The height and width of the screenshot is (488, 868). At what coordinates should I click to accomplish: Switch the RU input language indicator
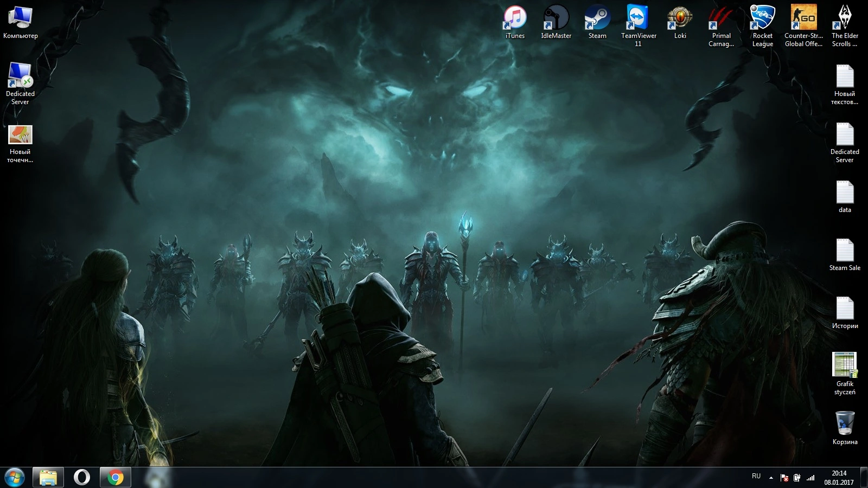[x=756, y=476]
